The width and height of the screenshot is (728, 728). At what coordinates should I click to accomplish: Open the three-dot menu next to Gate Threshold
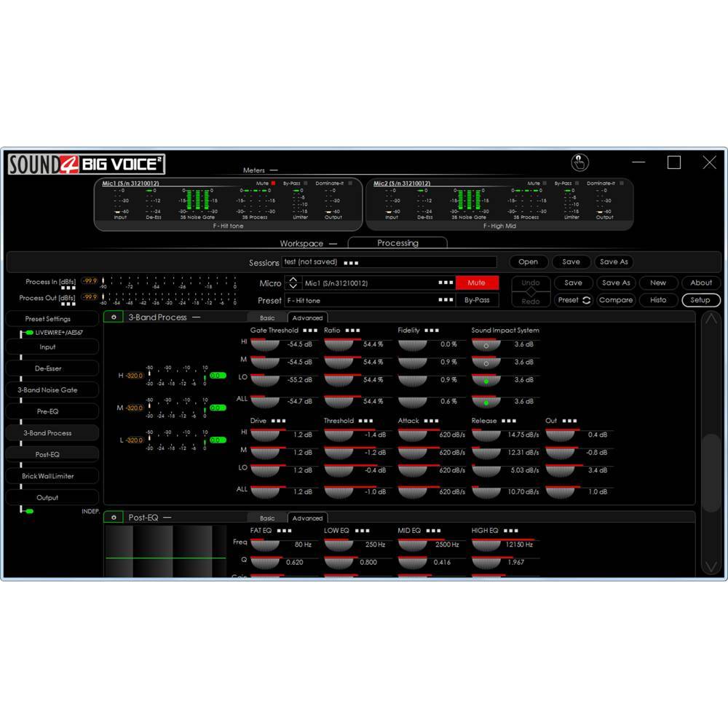(x=310, y=331)
